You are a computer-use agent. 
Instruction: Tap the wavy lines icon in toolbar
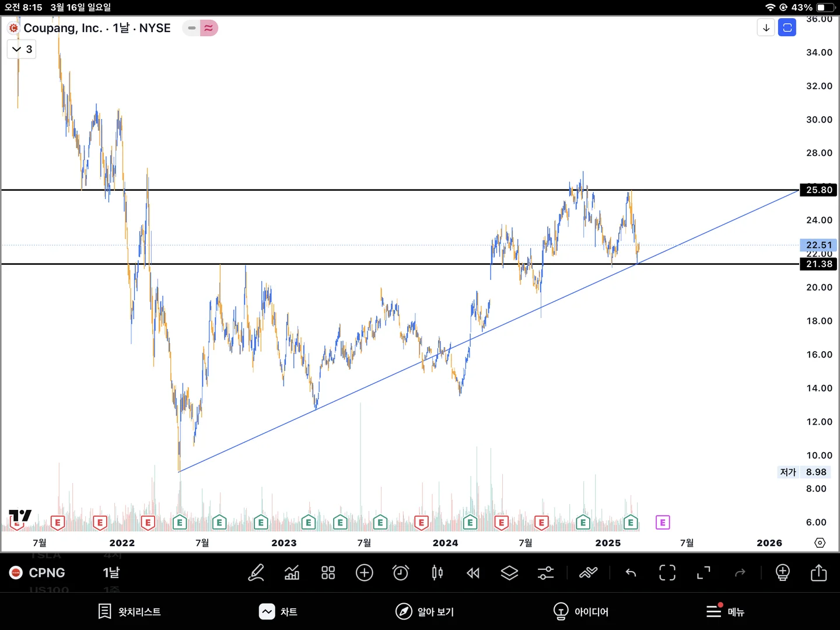[588, 573]
